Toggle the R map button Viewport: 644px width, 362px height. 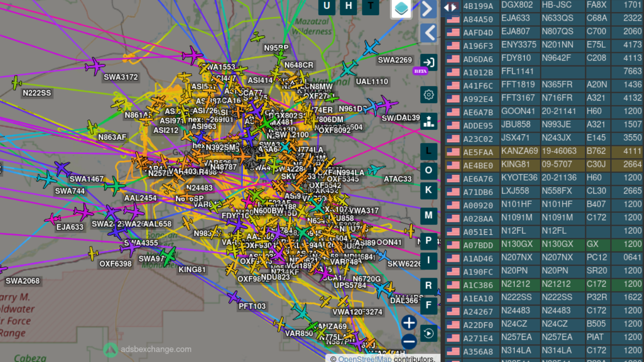click(x=429, y=286)
